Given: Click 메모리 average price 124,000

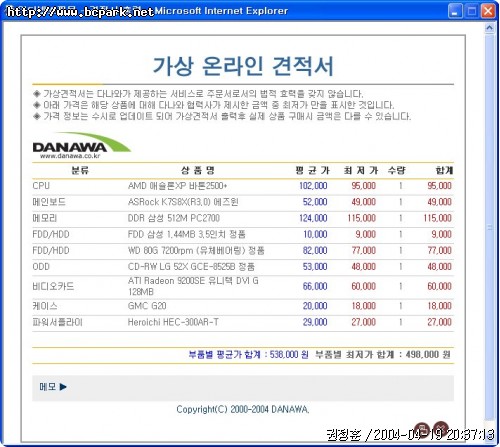Looking at the screenshot, I should 313,218.
